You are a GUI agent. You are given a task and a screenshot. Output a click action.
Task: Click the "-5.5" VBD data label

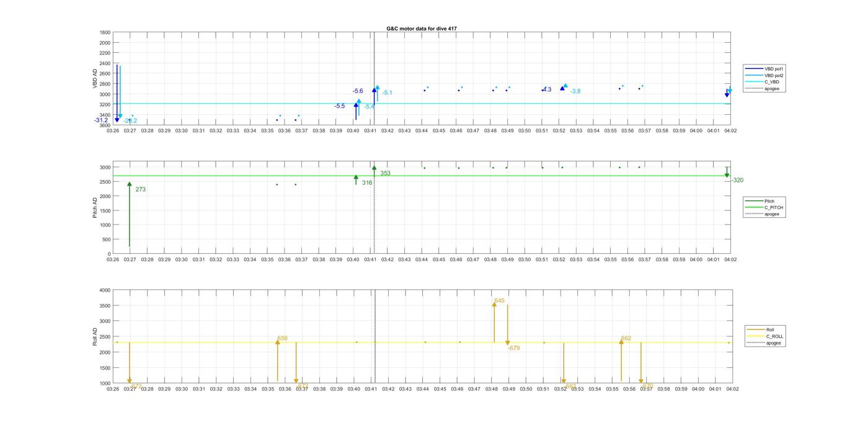pyautogui.click(x=340, y=106)
